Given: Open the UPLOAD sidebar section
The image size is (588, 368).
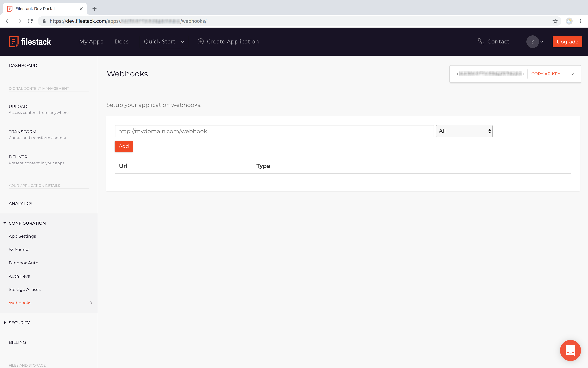Looking at the screenshot, I should [39, 110].
